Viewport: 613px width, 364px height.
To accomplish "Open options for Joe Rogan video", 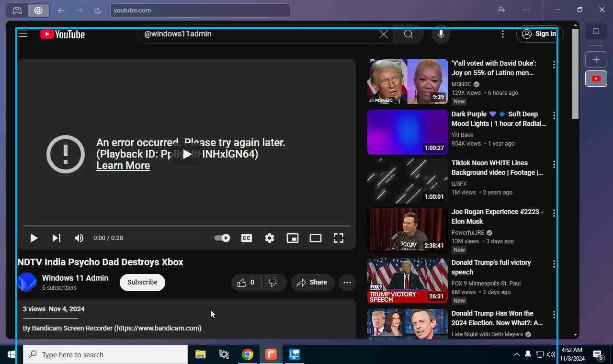I will pyautogui.click(x=554, y=213).
